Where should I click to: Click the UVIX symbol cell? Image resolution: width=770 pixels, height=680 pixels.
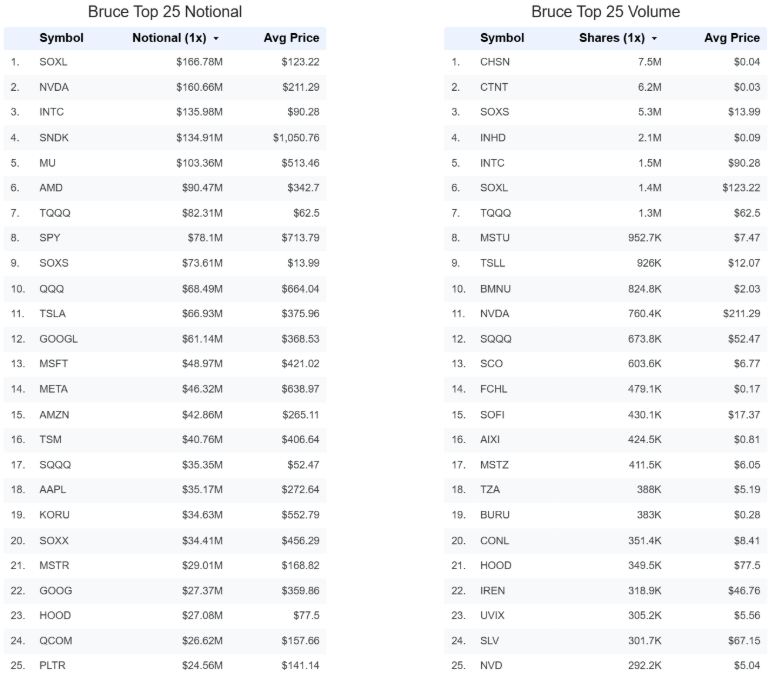(492, 616)
